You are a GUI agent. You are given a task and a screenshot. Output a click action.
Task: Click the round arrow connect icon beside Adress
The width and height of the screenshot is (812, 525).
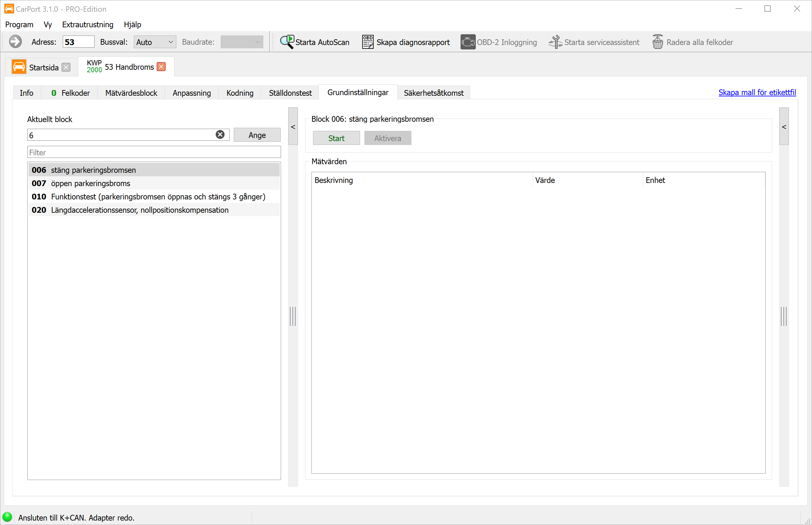pos(15,42)
